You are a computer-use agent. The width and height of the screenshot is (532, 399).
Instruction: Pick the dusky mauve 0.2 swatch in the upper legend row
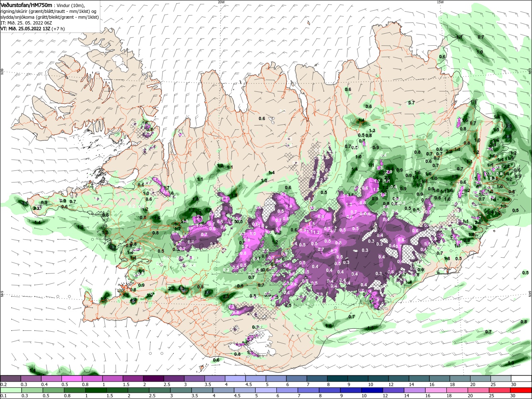10,379
